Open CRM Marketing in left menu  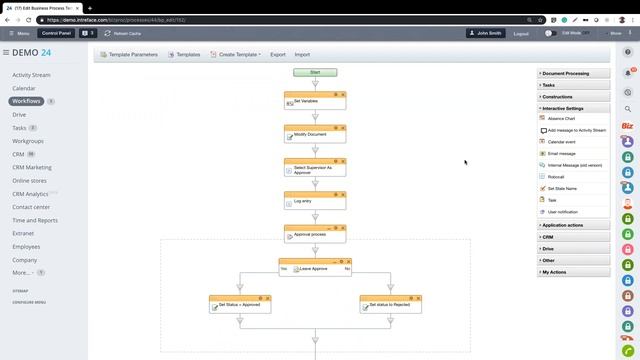tap(32, 167)
